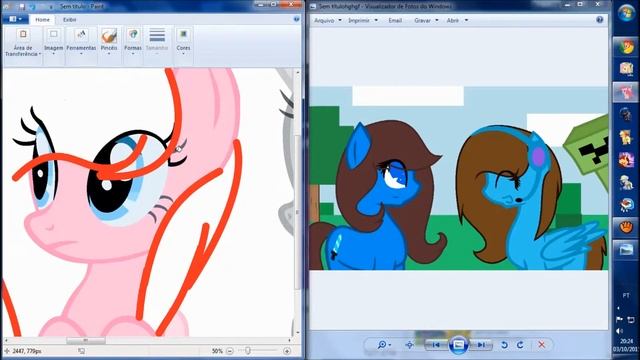Image resolution: width=640 pixels, height=360 pixels.
Task: Expand the Formas shapes group
Action: [x=133, y=46]
